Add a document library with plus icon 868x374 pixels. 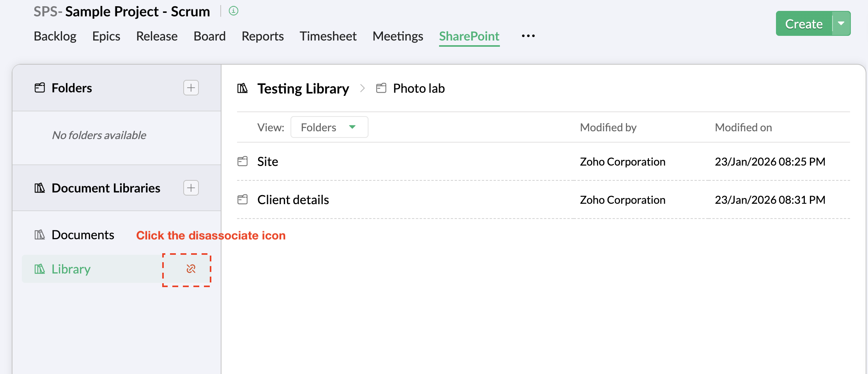(x=191, y=188)
